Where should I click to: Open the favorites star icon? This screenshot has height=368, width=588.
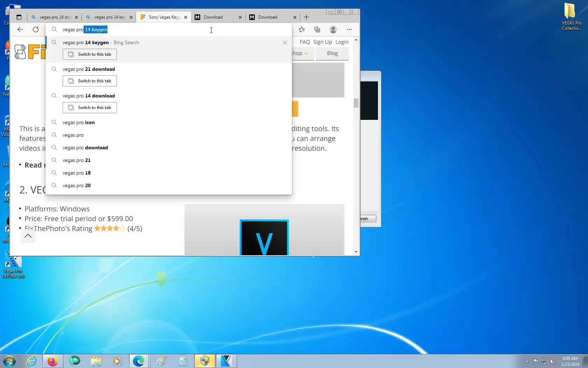(302, 29)
